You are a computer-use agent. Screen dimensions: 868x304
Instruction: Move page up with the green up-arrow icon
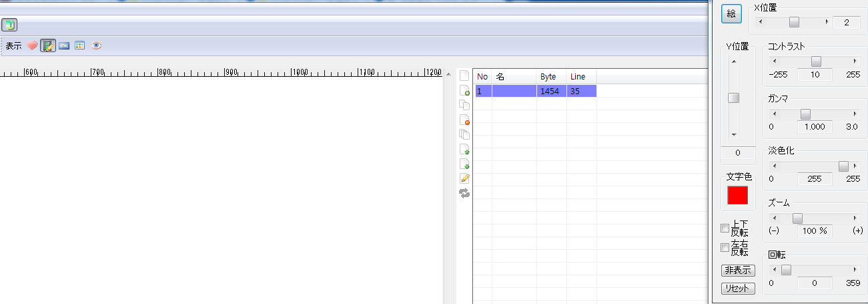click(x=464, y=150)
